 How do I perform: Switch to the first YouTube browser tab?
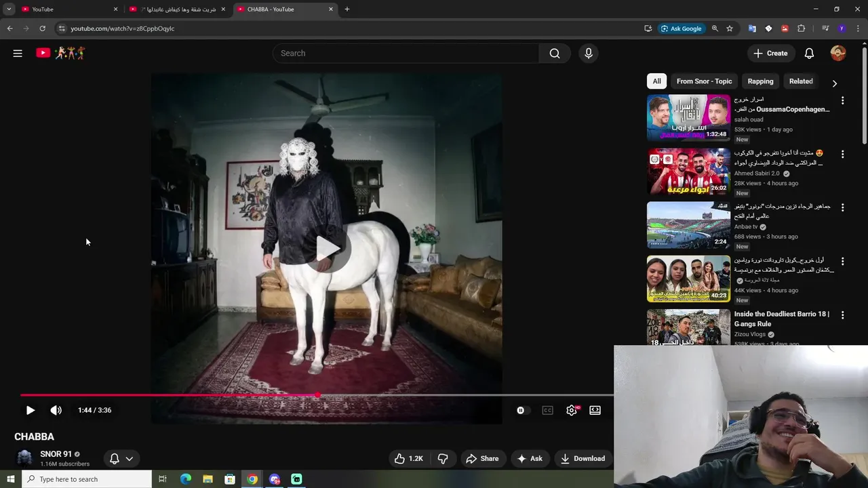coord(68,9)
